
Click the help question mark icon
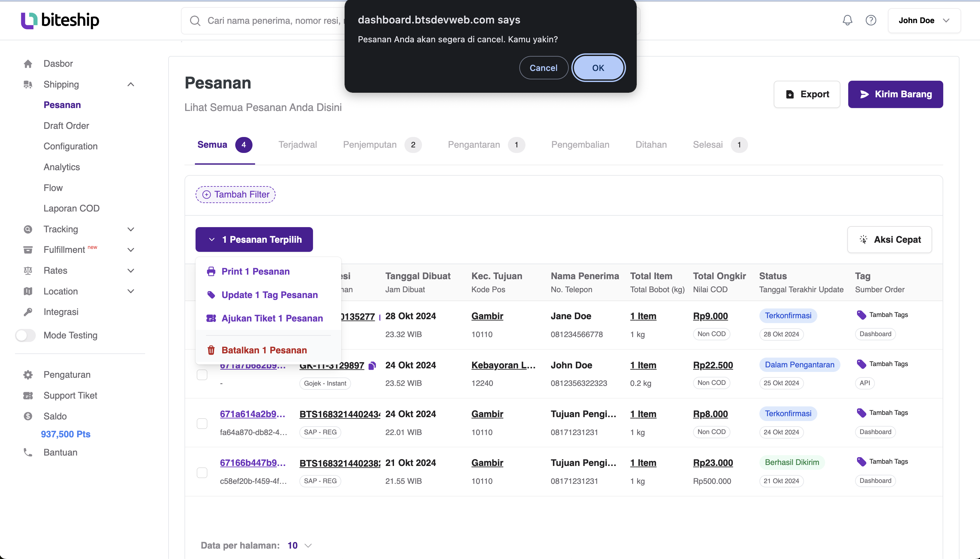coord(871,20)
